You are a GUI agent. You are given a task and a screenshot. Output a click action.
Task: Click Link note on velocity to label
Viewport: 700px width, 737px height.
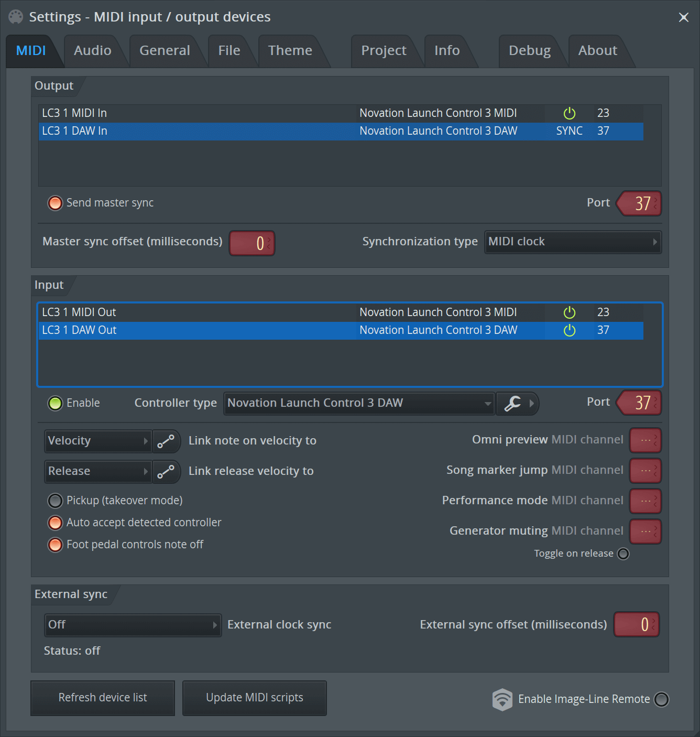tap(252, 441)
